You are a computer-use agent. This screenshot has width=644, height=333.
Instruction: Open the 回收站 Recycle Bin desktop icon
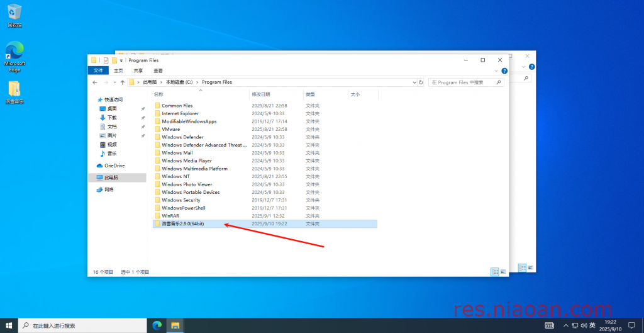[x=14, y=16]
